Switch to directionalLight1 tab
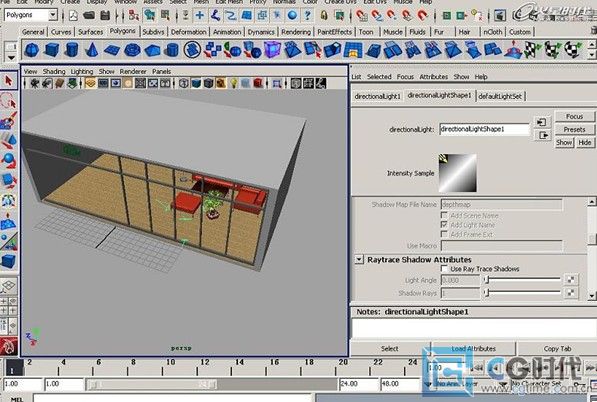Image resolution: width=597 pixels, height=402 pixels. [x=377, y=96]
